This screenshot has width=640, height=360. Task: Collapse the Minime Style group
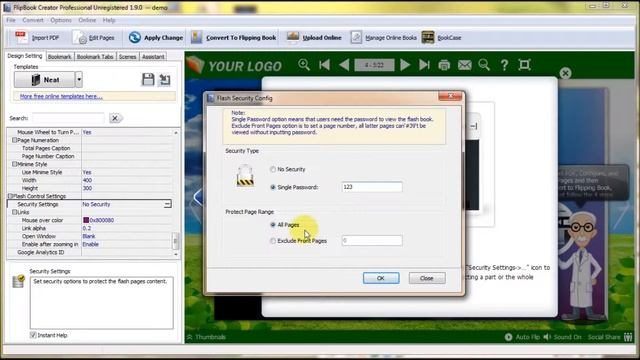point(14,164)
